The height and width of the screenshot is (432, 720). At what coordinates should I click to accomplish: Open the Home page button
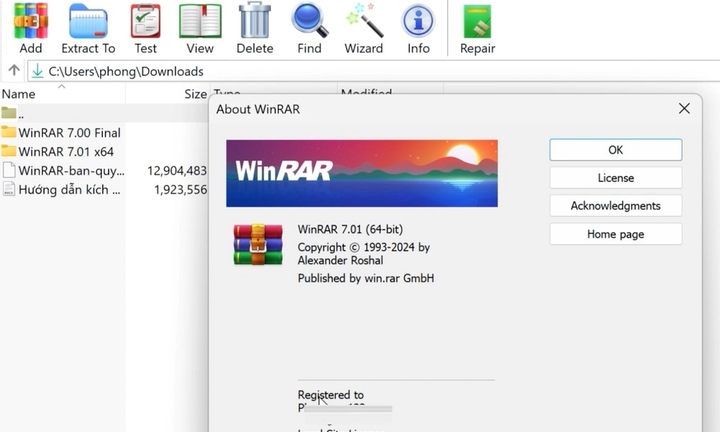[615, 234]
